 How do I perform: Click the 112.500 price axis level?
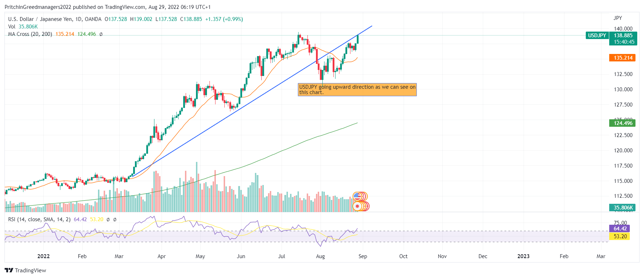[623, 196]
